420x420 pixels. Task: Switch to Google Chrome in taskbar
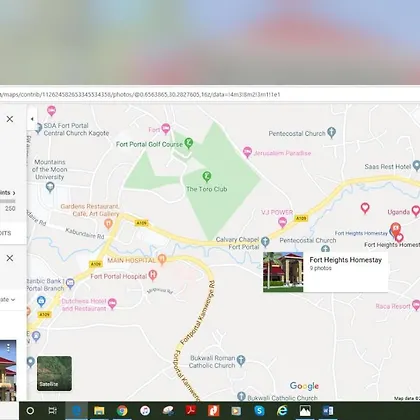(x=122, y=411)
